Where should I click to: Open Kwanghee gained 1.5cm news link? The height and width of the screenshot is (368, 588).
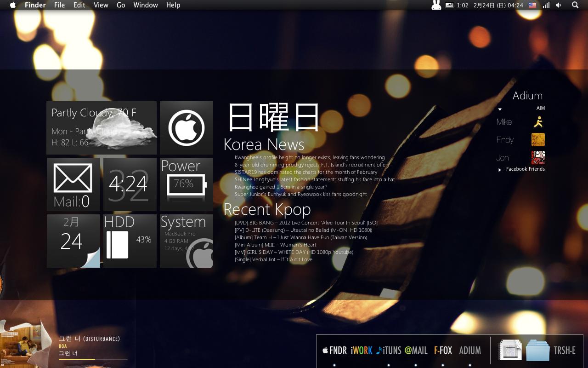tap(281, 187)
